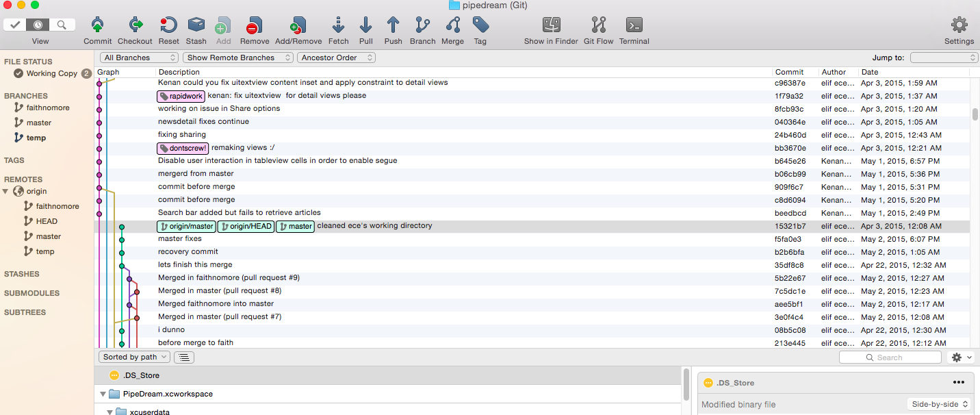Viewport: 980px width, 415px height.
Task: Open the All Branches dropdown
Action: (140, 58)
